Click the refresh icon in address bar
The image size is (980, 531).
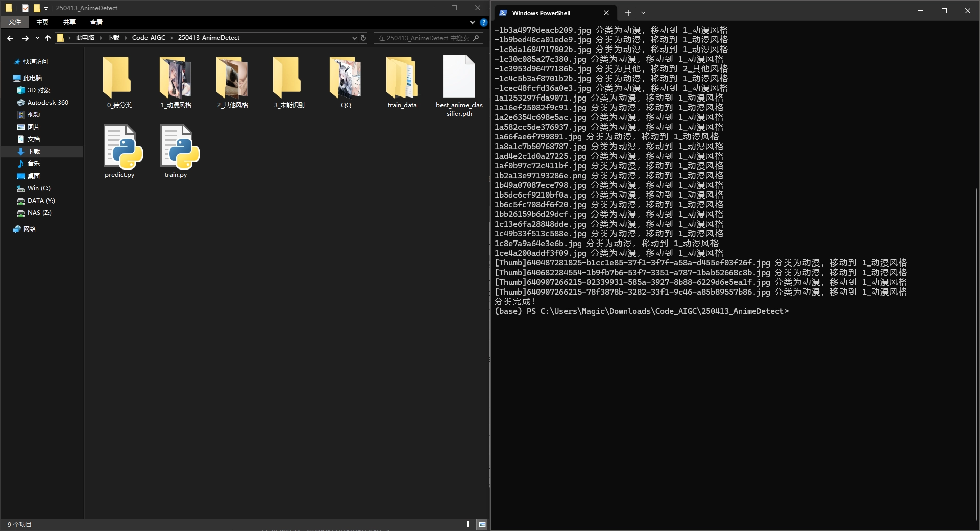[x=363, y=38]
